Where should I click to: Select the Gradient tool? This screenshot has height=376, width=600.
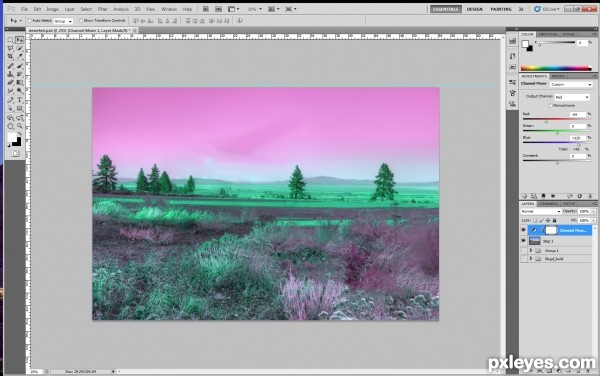[x=20, y=82]
